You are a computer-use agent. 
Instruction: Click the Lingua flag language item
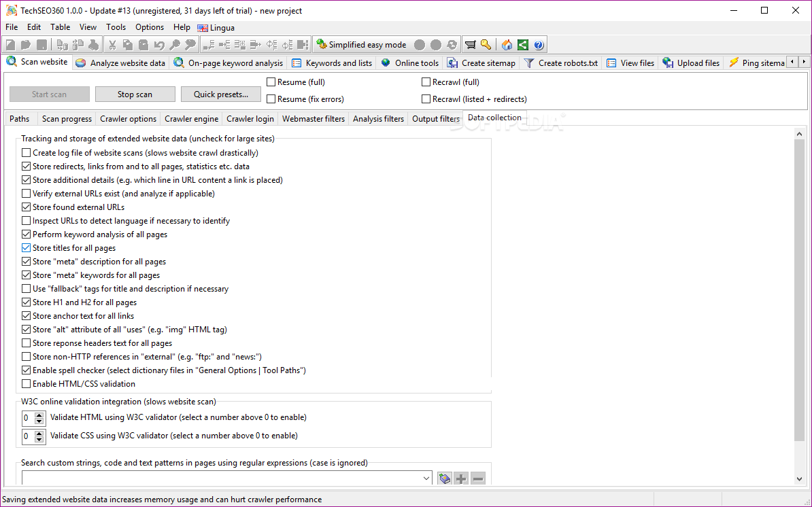coord(216,28)
